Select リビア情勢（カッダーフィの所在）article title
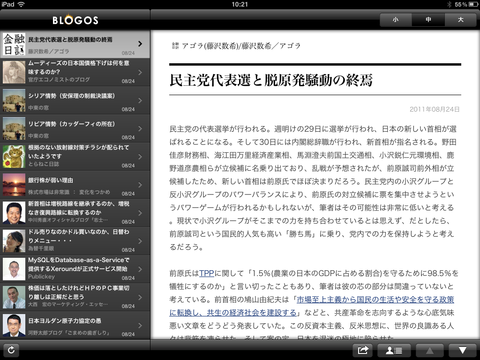 coord(72,124)
